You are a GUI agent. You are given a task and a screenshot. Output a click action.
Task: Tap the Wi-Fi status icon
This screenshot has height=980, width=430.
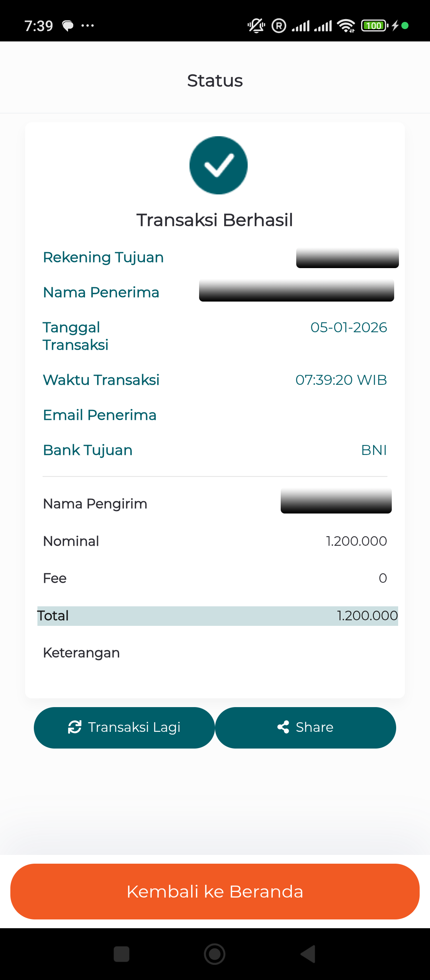(346, 26)
